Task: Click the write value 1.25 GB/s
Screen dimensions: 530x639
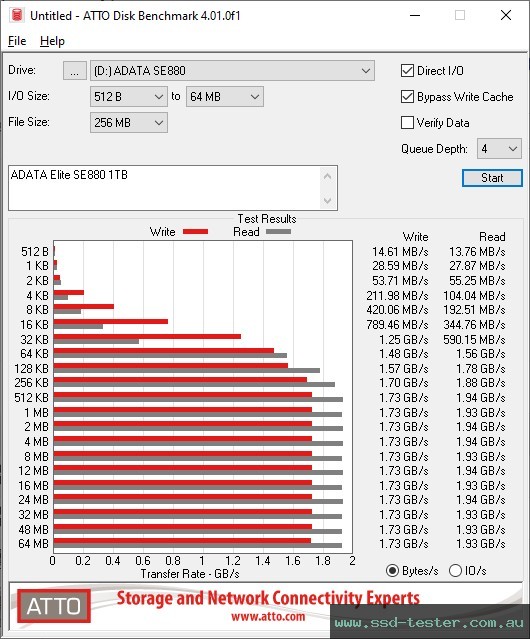Action: click(x=404, y=339)
